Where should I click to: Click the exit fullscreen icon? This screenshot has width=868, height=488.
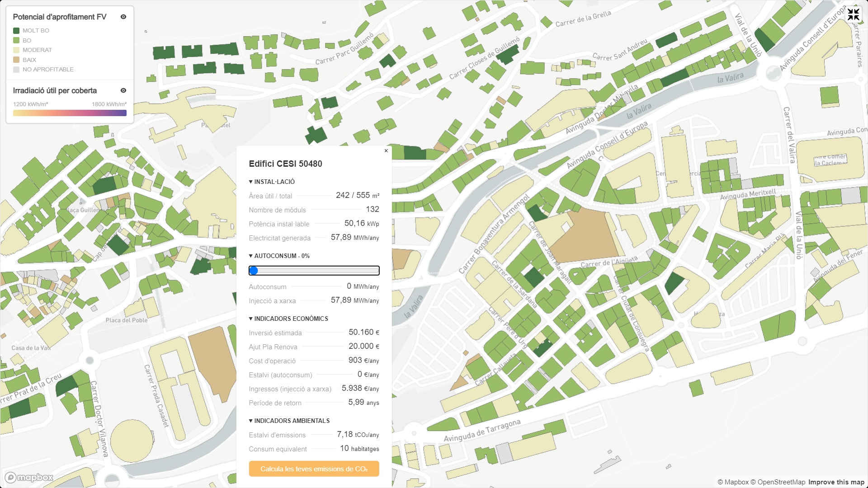(x=853, y=14)
